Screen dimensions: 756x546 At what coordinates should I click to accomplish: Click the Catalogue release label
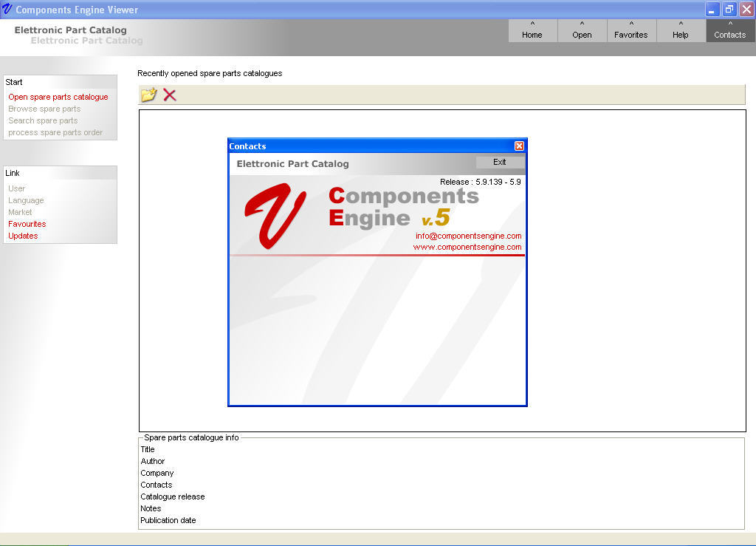(x=173, y=496)
